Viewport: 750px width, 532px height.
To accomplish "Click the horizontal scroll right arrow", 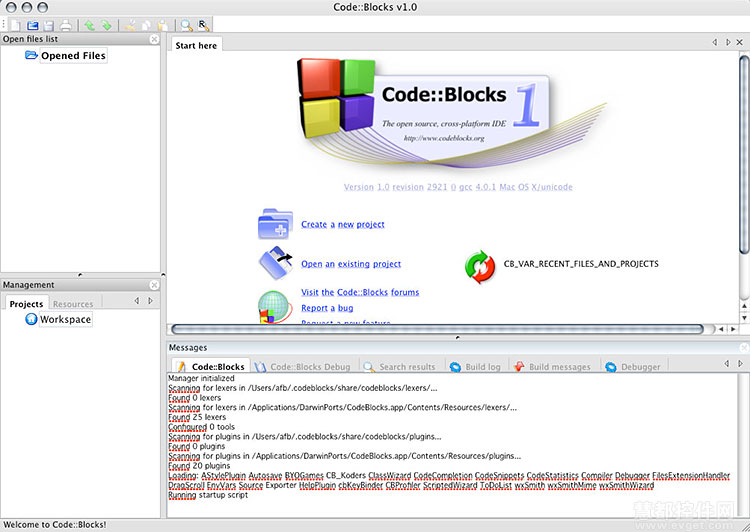I will pos(733,329).
